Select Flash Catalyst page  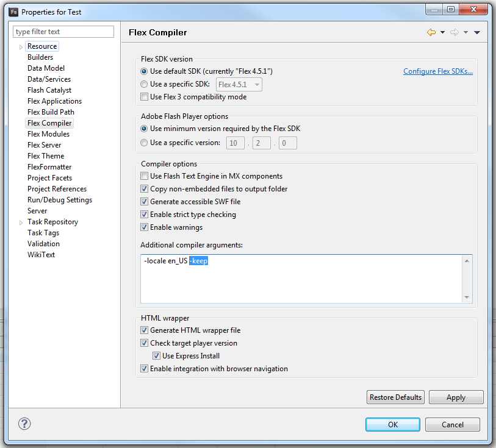[x=49, y=90]
